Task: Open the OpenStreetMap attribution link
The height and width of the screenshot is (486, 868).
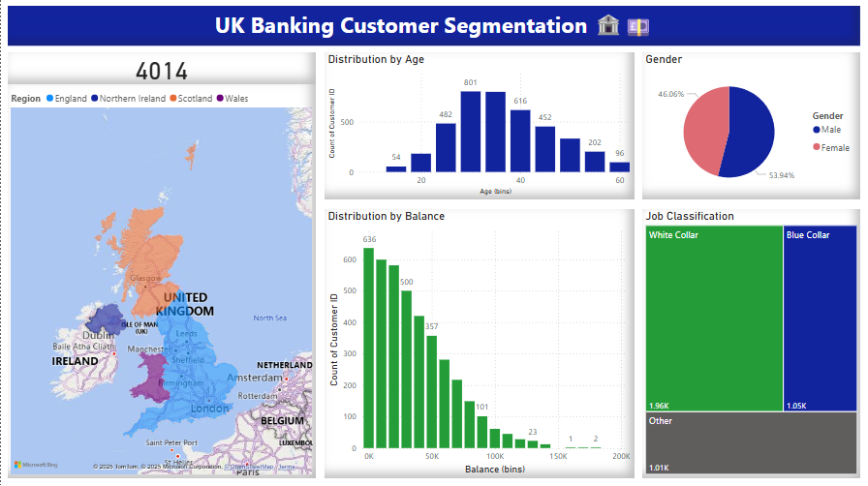Action: coord(252,467)
